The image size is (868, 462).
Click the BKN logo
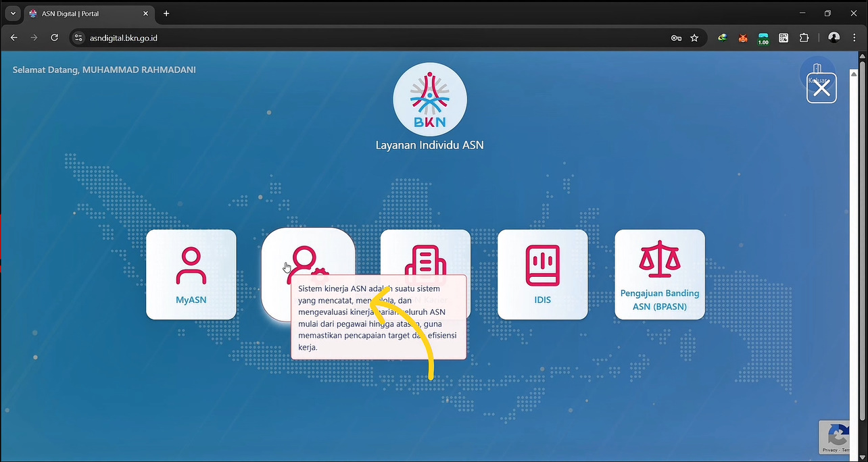430,100
